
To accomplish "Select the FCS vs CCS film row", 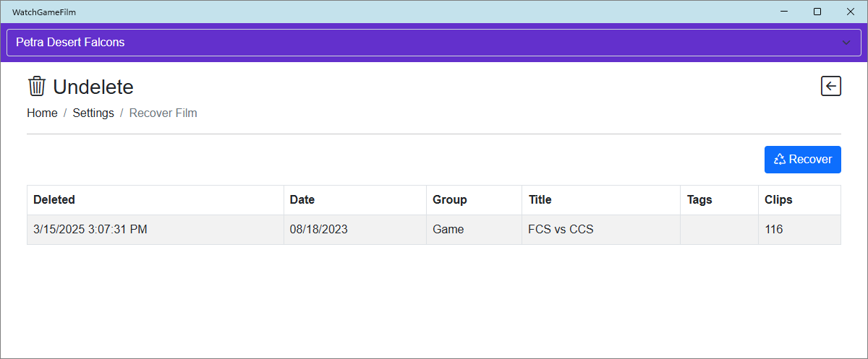I will [x=561, y=230].
